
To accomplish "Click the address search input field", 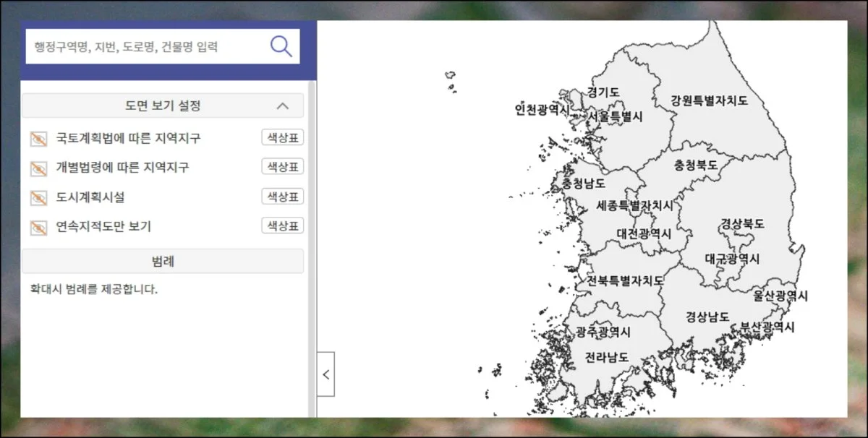I will click(145, 47).
